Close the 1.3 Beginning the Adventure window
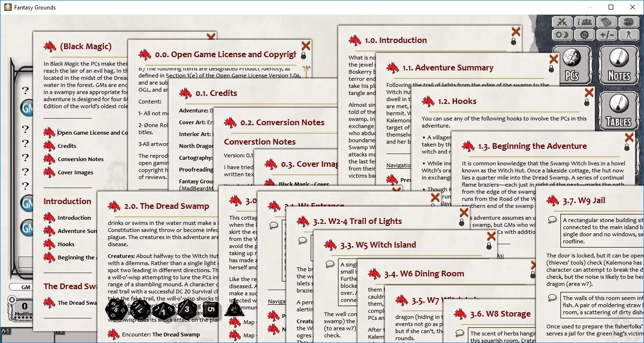644x343 pixels. click(x=629, y=137)
